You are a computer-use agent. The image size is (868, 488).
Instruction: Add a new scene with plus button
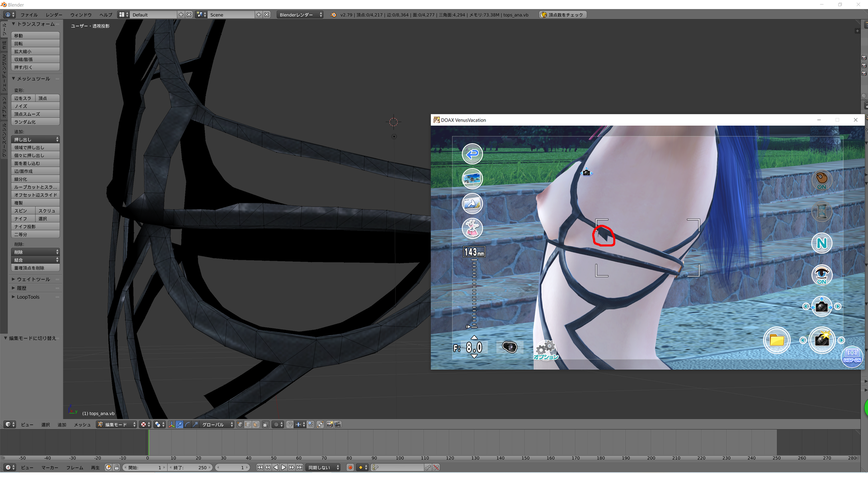click(x=259, y=14)
